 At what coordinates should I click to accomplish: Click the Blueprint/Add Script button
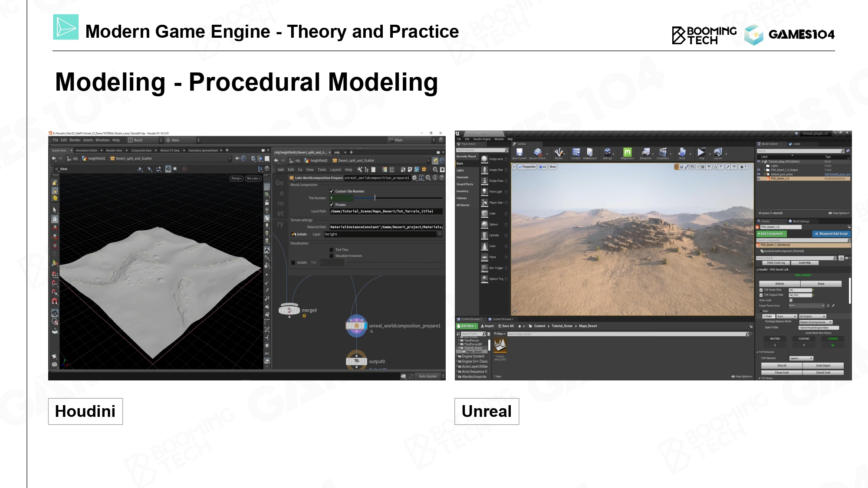pos(832,234)
